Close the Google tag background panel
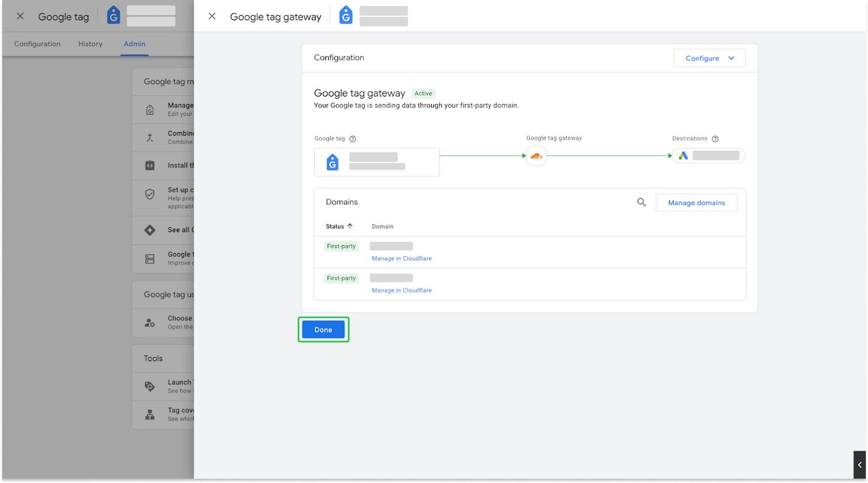Viewport: 868px width, 483px height. [x=20, y=16]
